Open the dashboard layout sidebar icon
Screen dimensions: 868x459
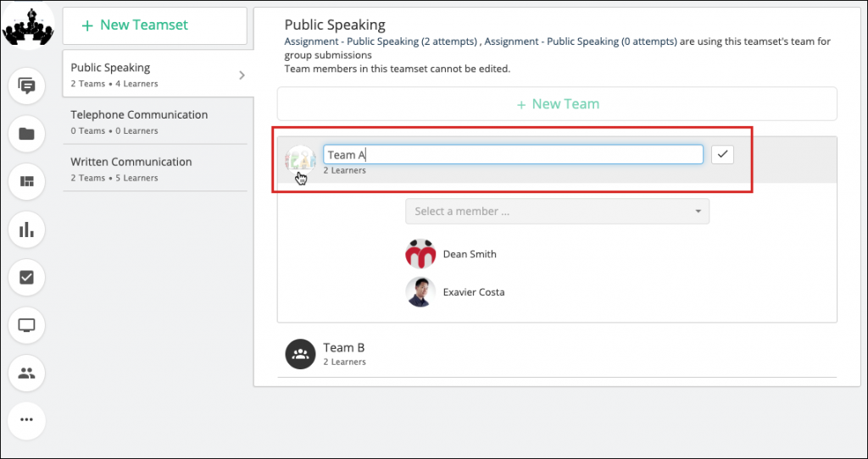pos(26,181)
